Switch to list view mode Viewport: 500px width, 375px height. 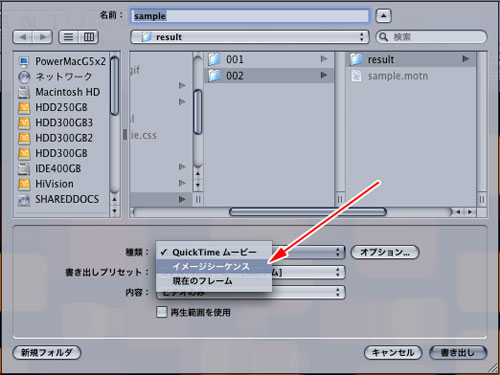point(69,37)
